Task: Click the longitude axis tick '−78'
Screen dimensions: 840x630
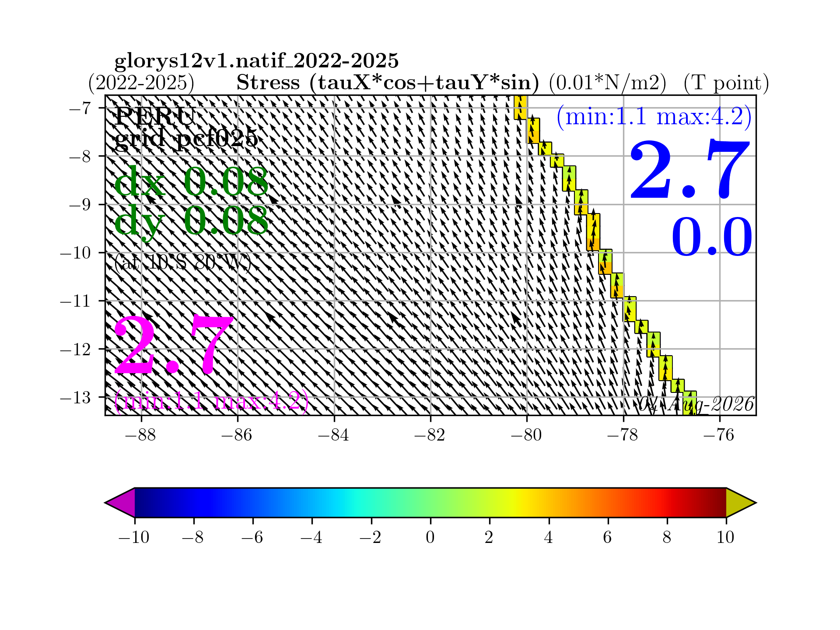Action: [x=623, y=435]
